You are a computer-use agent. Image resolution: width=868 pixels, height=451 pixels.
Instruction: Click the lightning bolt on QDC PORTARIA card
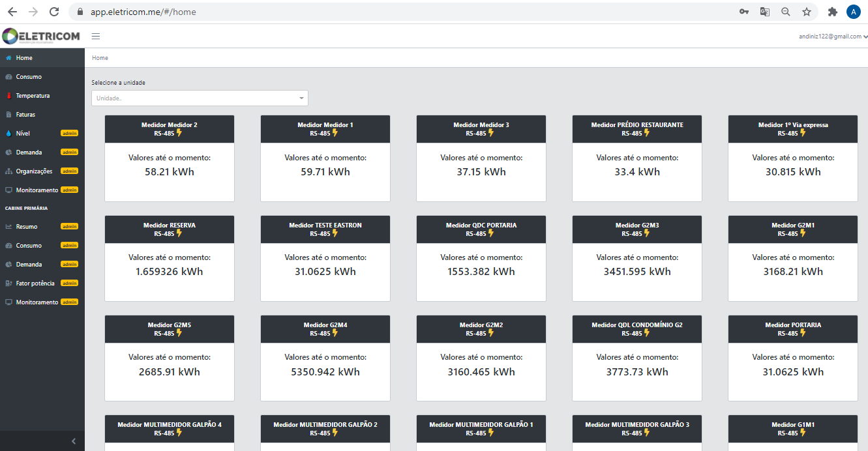pos(491,233)
